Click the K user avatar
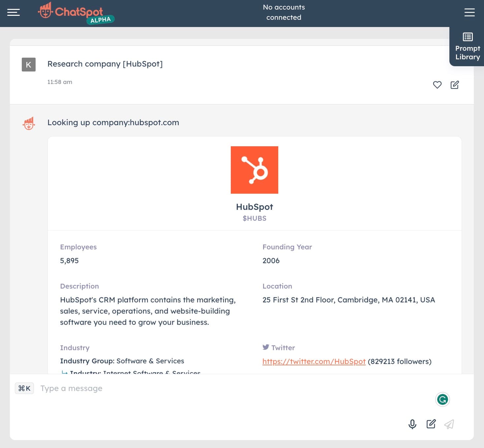Screen dimensions: 484x448 coord(29,65)
